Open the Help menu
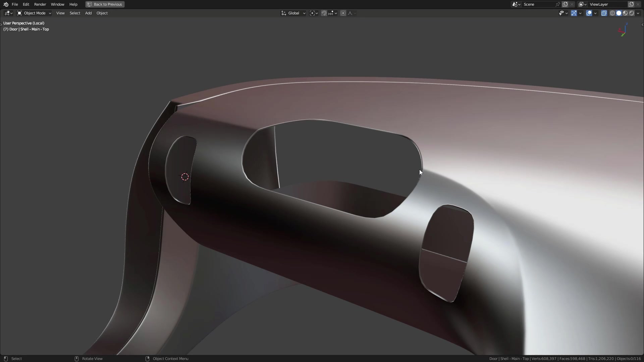Image resolution: width=644 pixels, height=362 pixels. point(73,4)
